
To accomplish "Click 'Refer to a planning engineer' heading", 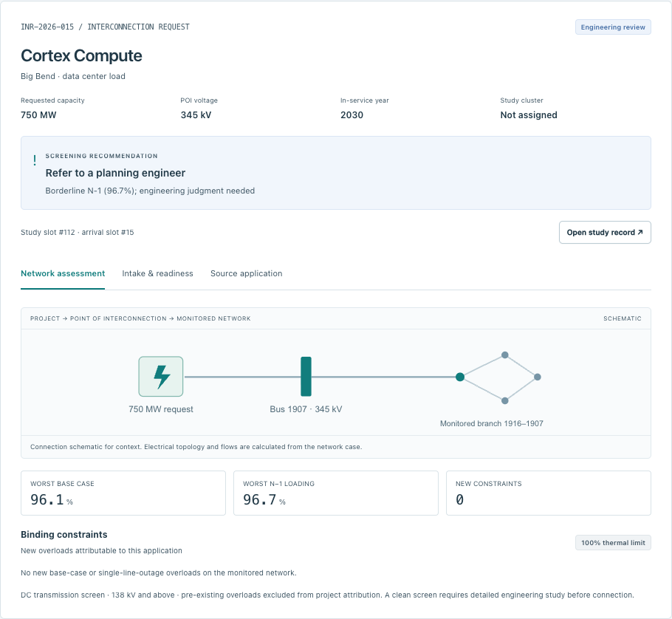I will [x=115, y=173].
